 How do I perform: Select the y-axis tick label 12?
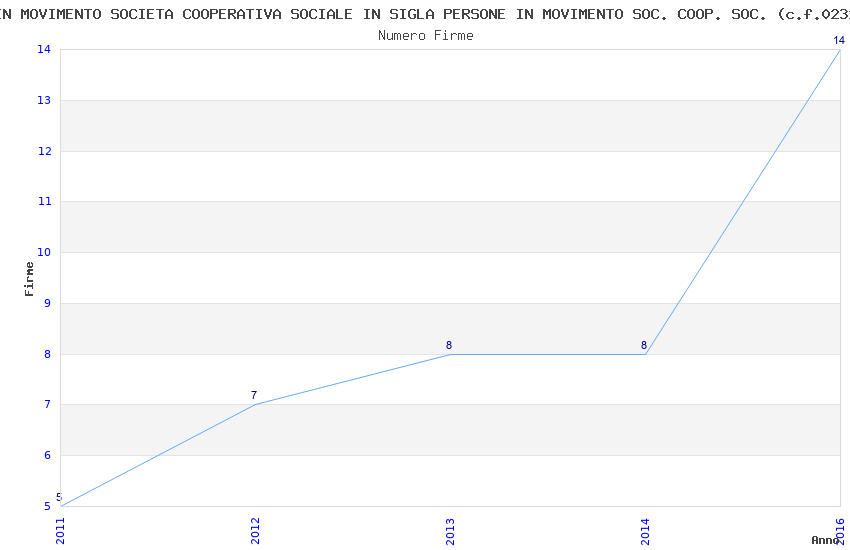tap(43, 152)
